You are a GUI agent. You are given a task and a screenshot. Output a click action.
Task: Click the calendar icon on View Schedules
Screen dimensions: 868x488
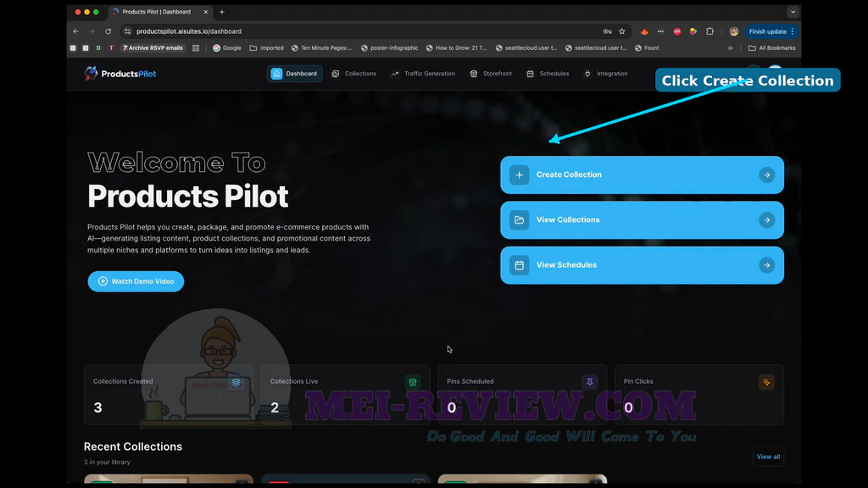pos(520,265)
